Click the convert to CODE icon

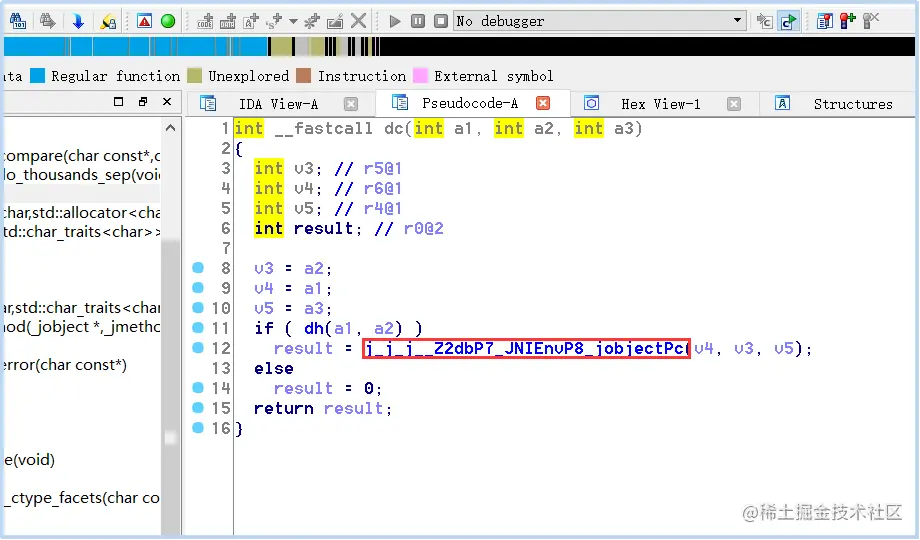coord(205,22)
